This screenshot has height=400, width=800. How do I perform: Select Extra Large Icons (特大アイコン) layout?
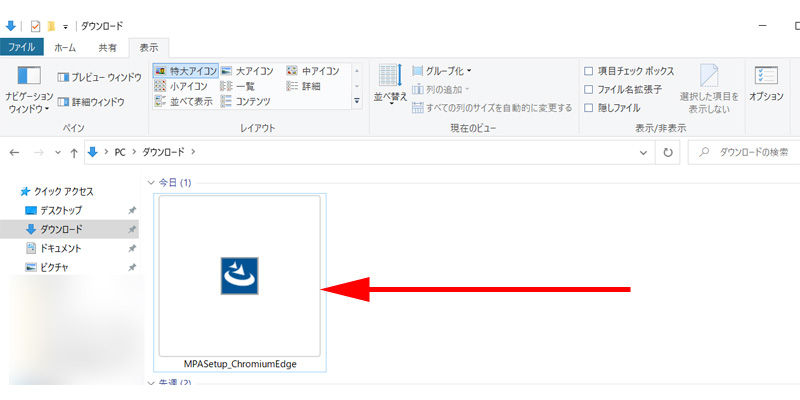click(186, 71)
